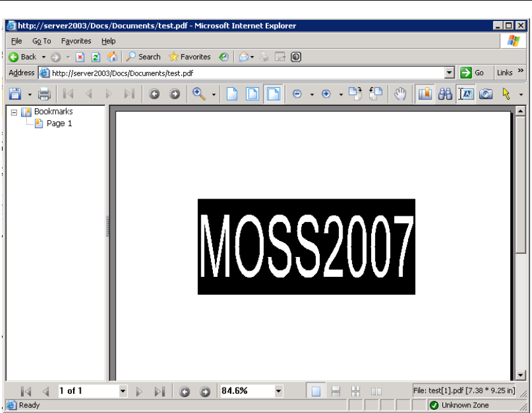
Task: Toggle Single Page layout
Action: (x=316, y=391)
